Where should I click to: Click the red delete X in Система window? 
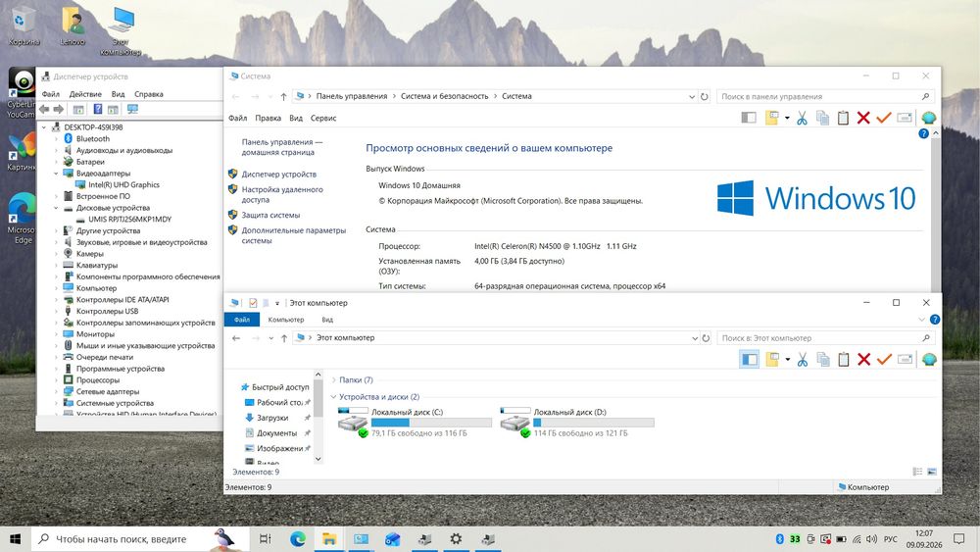pyautogui.click(x=863, y=119)
